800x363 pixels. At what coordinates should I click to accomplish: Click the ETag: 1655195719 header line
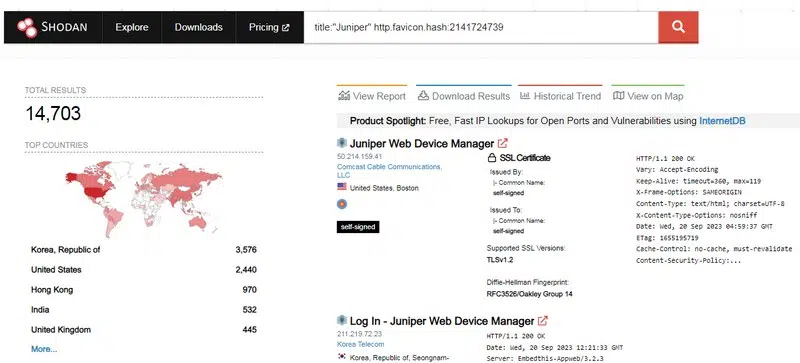point(667,238)
